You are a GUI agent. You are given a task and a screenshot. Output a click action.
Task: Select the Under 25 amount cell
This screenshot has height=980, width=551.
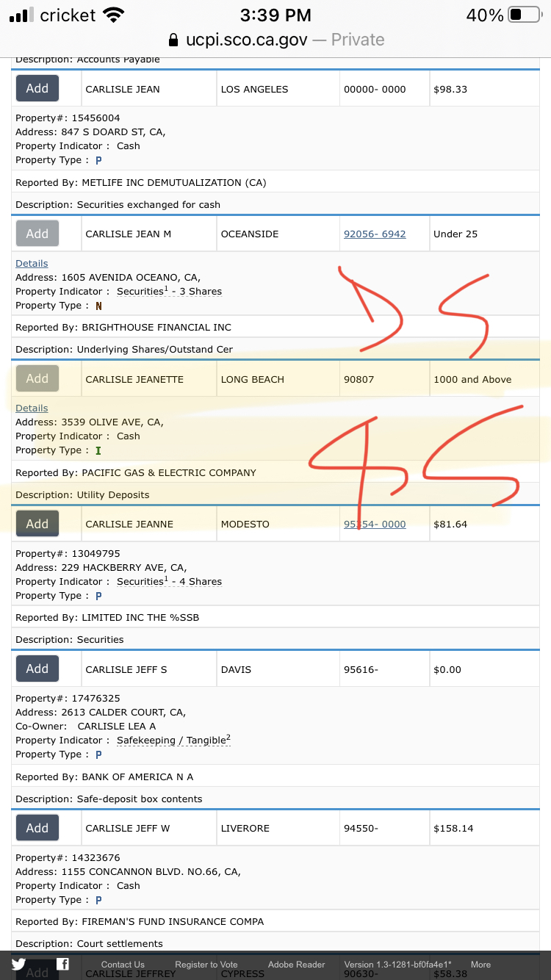coord(485,234)
